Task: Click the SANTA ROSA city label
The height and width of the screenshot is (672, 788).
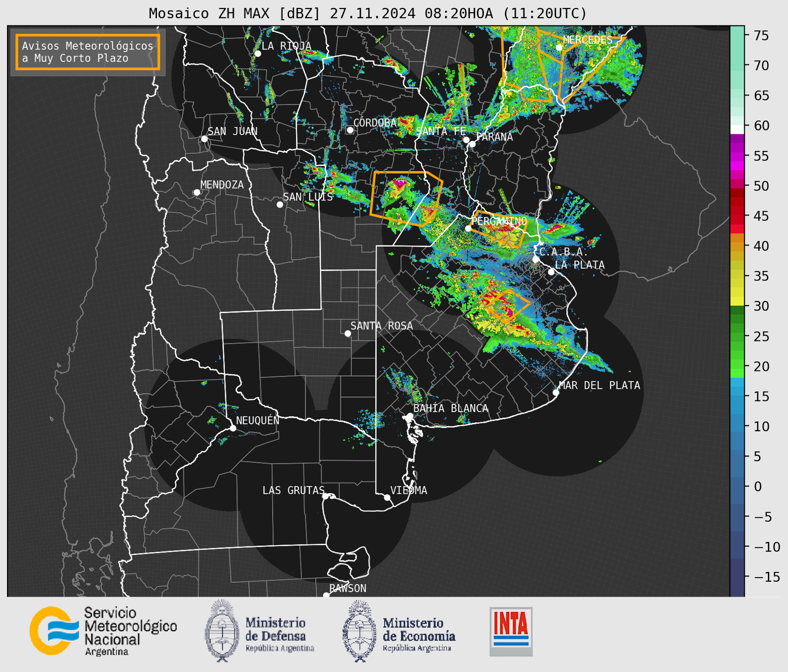Action: 382,326
